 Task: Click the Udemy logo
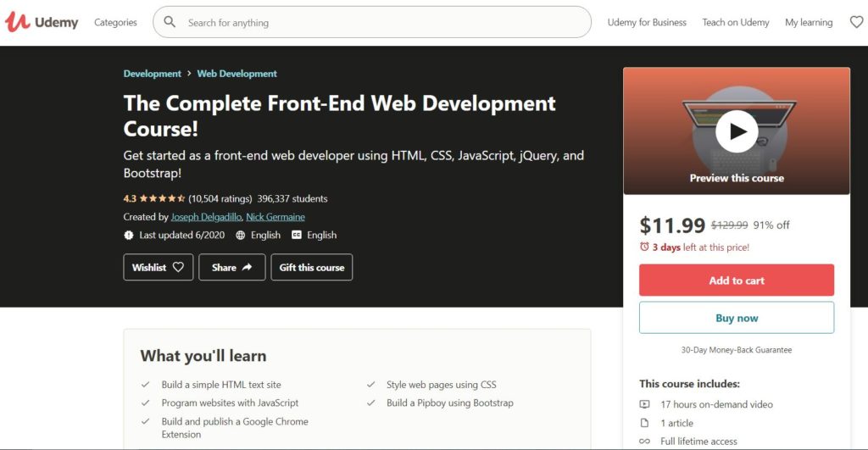point(42,22)
